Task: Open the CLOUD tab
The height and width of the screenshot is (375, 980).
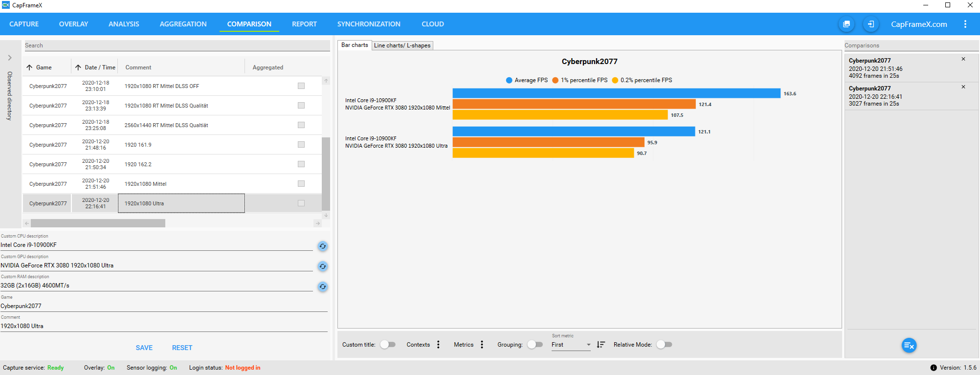Action: point(433,24)
